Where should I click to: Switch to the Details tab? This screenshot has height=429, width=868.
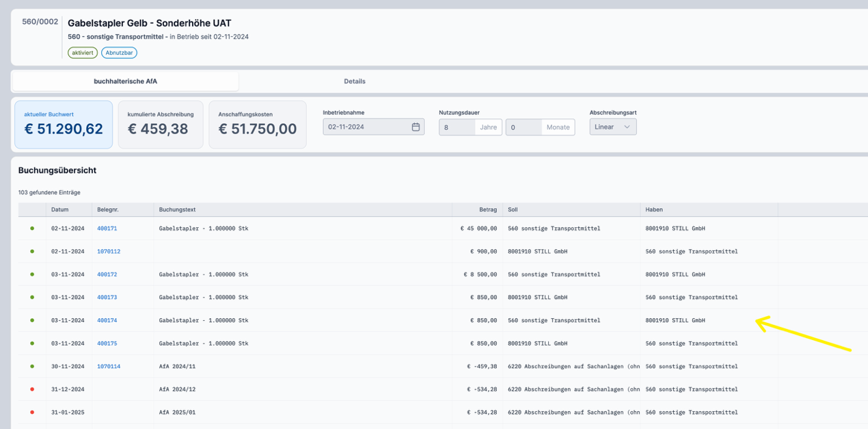tap(354, 81)
